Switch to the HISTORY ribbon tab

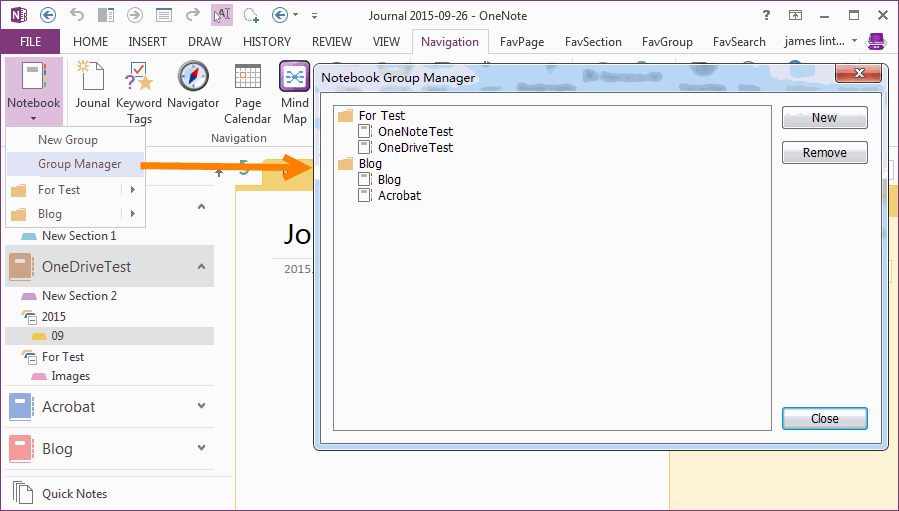267,42
